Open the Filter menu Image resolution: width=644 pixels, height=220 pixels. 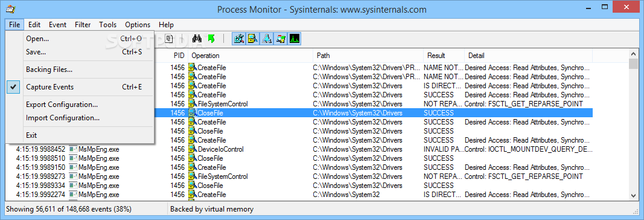(83, 25)
